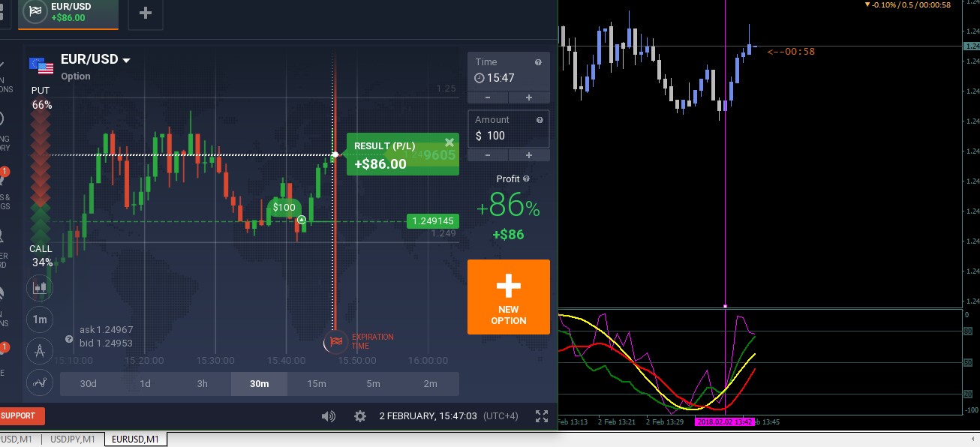Increase expiration time with plus button
The width and height of the screenshot is (980, 447).
click(x=529, y=97)
